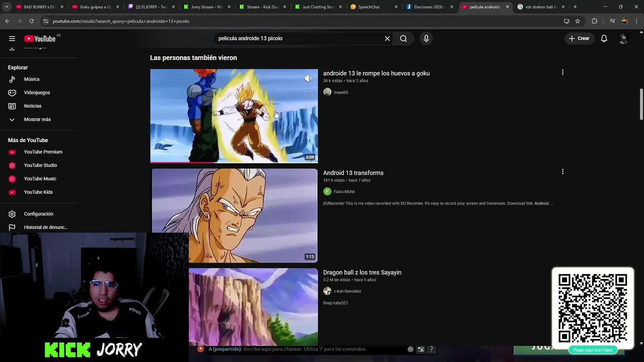Screen dimensions: 644x362
Task: Open 'Dragon ball z los tres Sayayin' title
Action: click(x=362, y=273)
